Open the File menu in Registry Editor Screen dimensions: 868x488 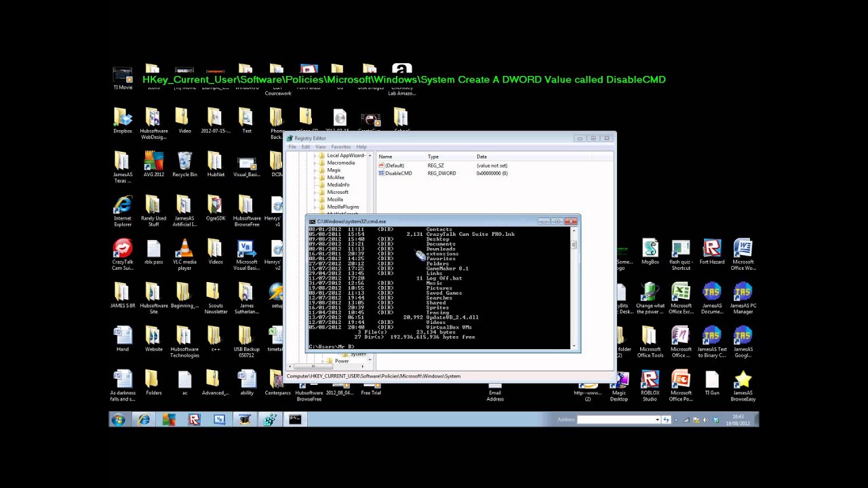292,147
